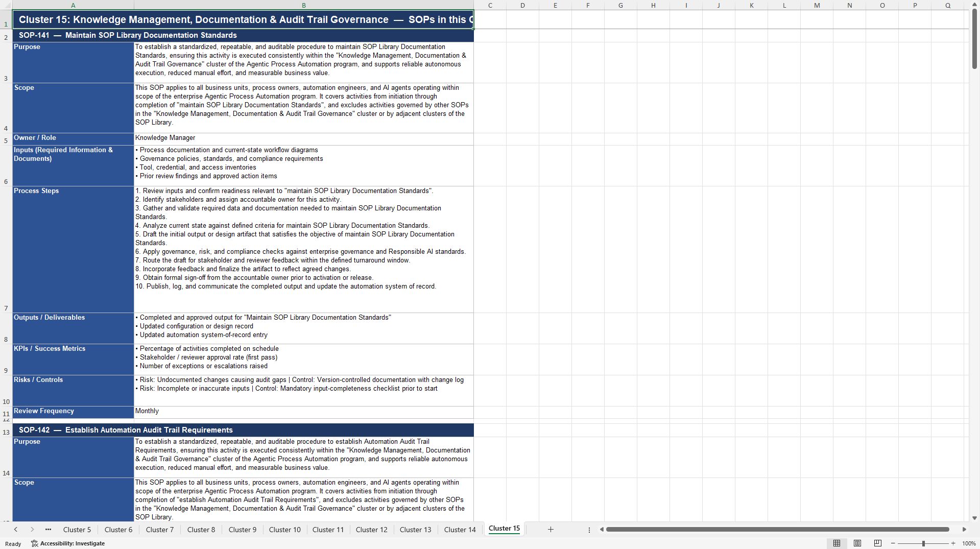
Task: Open the Cluster 14 sheet
Action: [x=460, y=530]
